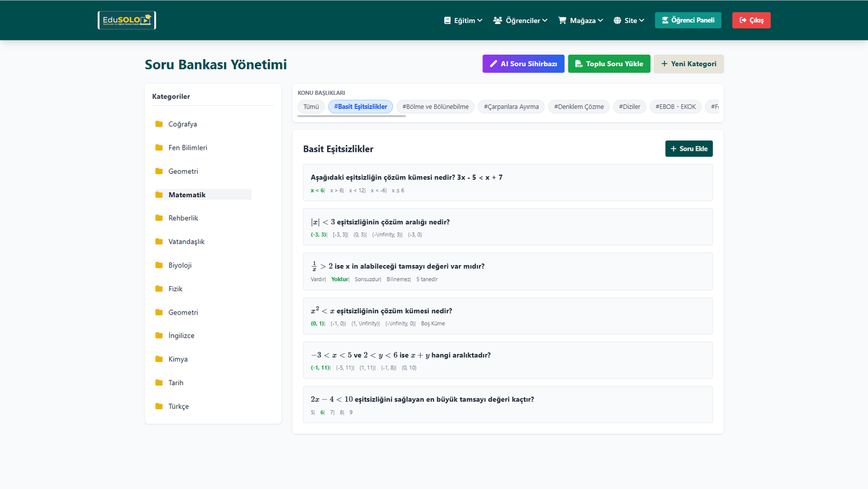Click the Kimya folder icon
The width and height of the screenshot is (868, 489).
tap(159, 359)
